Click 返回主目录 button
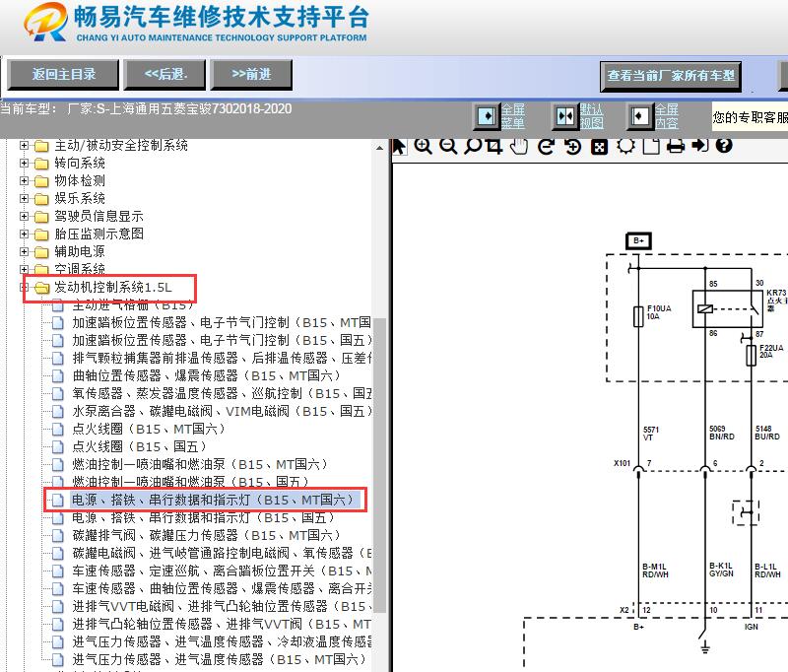Screen dimensions: 788x672 [63, 75]
